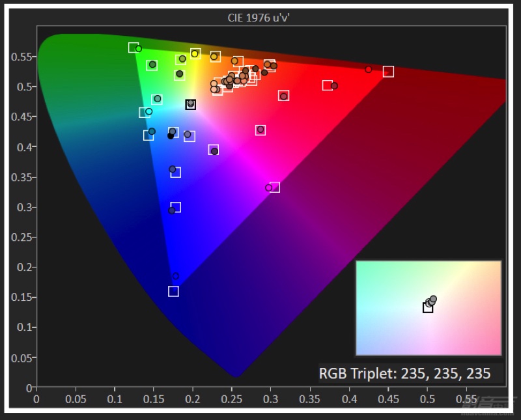Select the purple target square near u' 0.225

tap(214, 150)
